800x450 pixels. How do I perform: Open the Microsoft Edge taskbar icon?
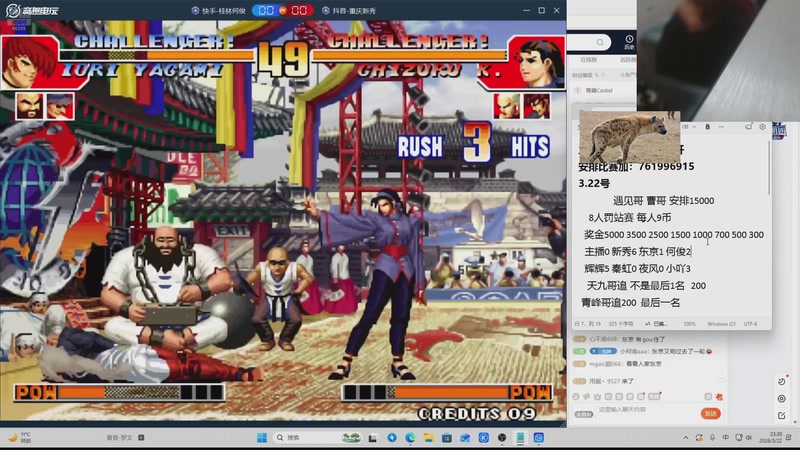pos(410,438)
